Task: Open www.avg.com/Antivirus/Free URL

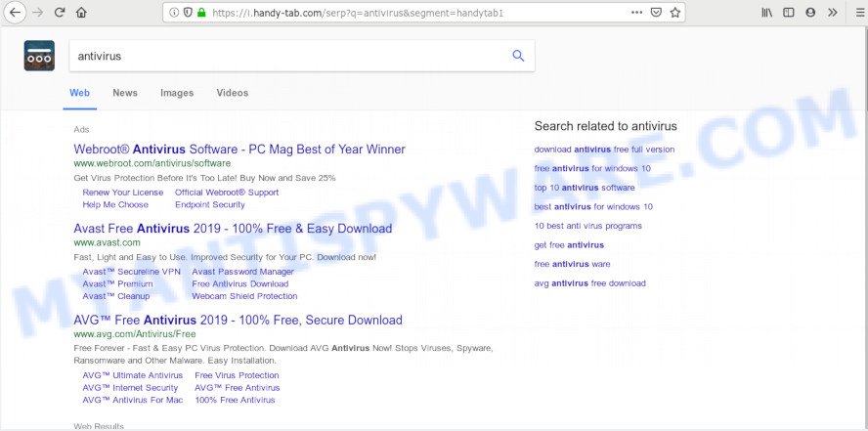Action: pyautogui.click(x=135, y=334)
